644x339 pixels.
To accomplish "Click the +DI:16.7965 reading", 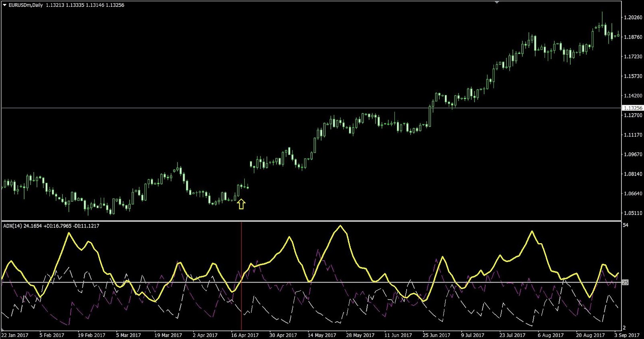I will [x=58, y=226].
